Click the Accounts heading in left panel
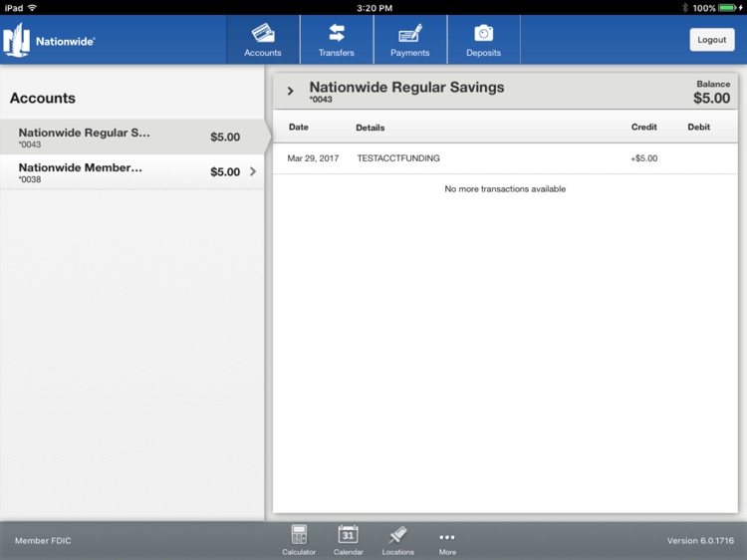 click(43, 99)
